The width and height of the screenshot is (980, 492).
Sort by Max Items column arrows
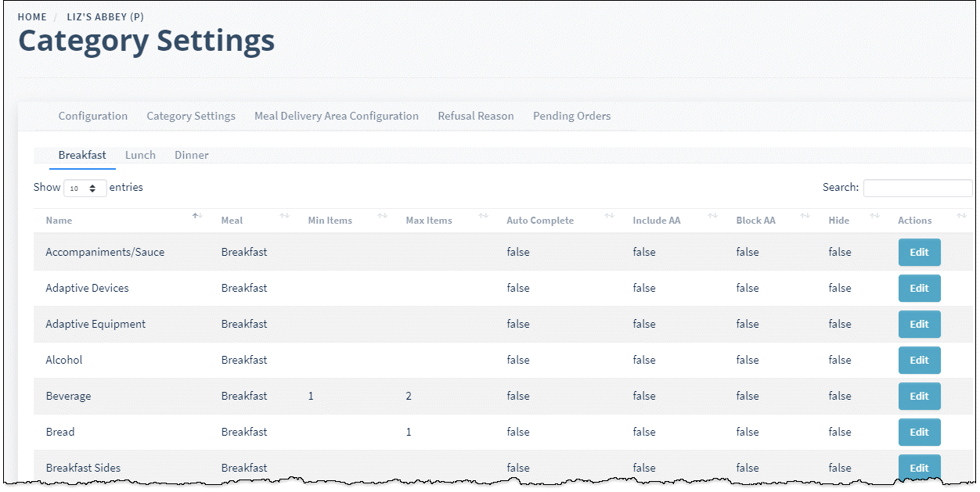coord(484,216)
